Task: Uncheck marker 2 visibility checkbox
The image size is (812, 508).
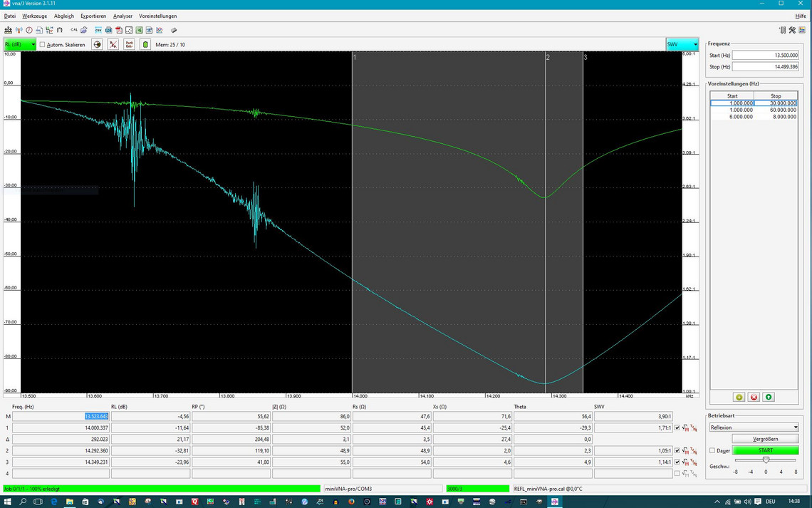Action: pos(677,450)
